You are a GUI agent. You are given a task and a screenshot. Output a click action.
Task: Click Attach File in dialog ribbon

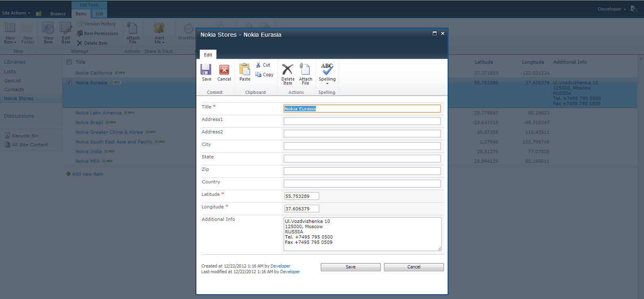coord(305,74)
